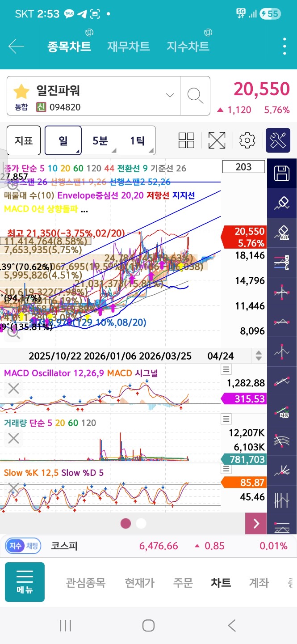Switch to the 종목차트 tab
This screenshot has width=297, height=644.
point(69,46)
